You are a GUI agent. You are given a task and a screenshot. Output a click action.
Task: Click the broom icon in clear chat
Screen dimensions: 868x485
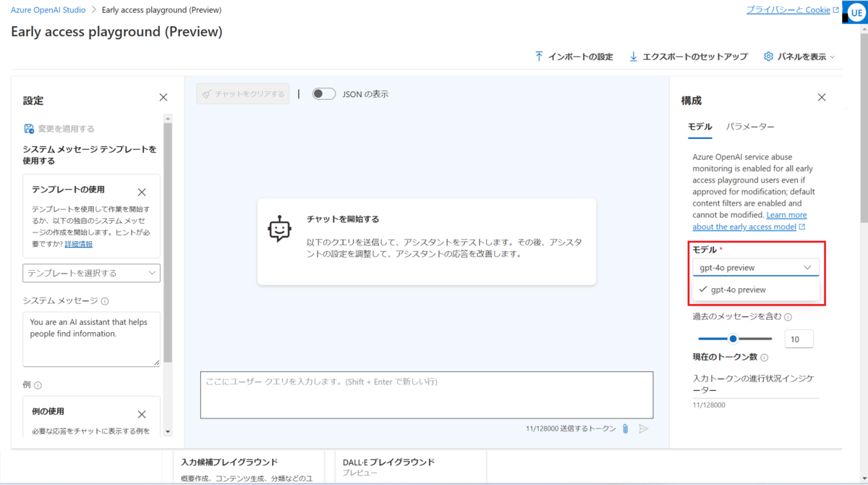(x=207, y=94)
